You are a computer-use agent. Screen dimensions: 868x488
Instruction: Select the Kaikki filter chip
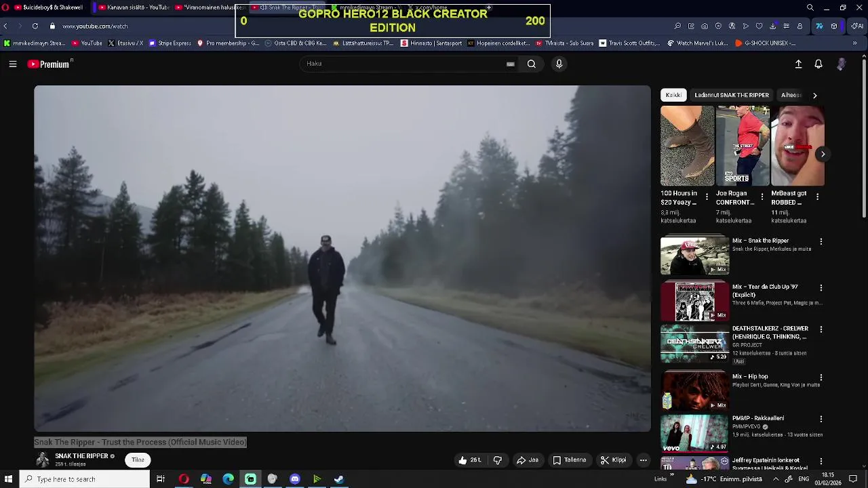[673, 95]
